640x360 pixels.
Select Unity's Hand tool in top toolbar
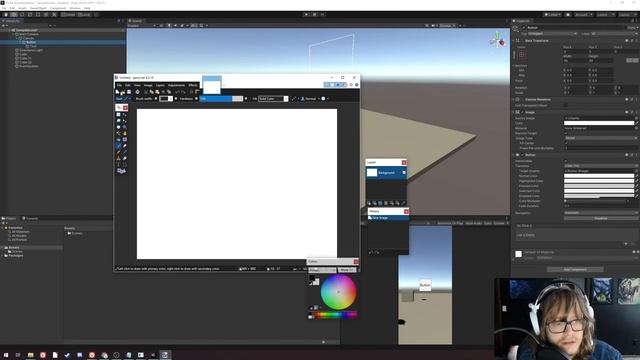click(x=6, y=14)
